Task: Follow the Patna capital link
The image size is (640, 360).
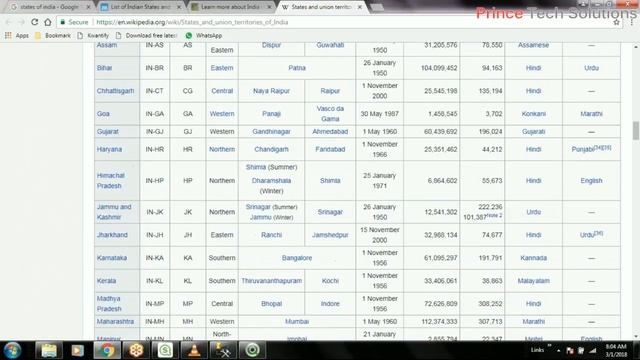Action: point(297,68)
